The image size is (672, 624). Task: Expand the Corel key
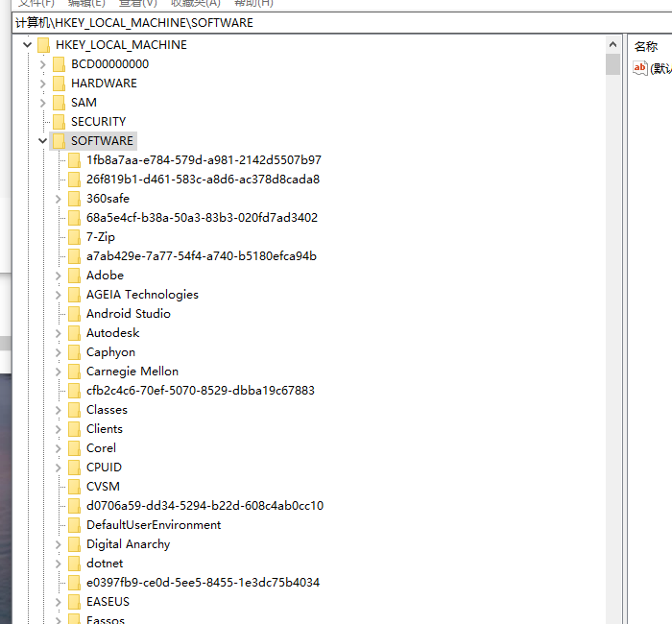(x=59, y=448)
